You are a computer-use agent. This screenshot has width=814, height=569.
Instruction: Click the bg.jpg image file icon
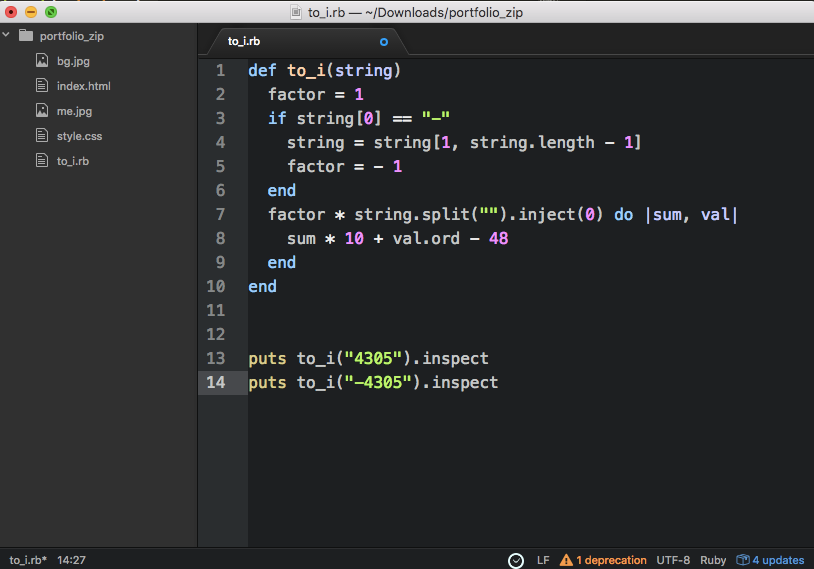click(x=42, y=60)
